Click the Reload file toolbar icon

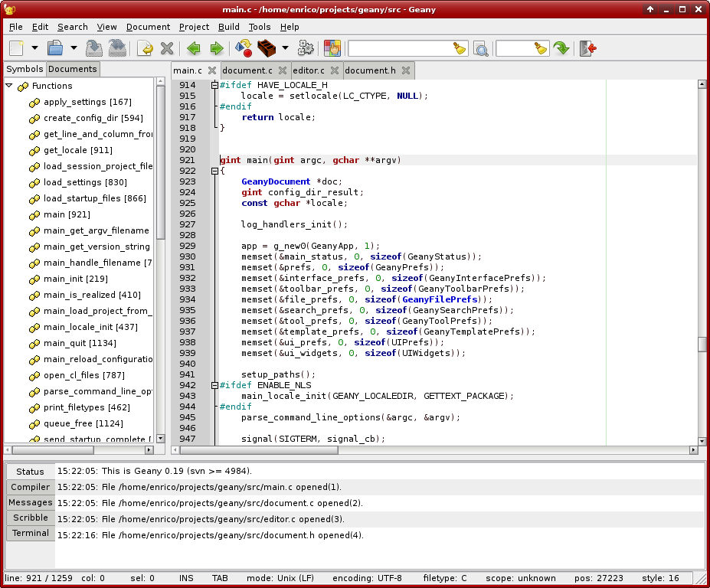144,48
